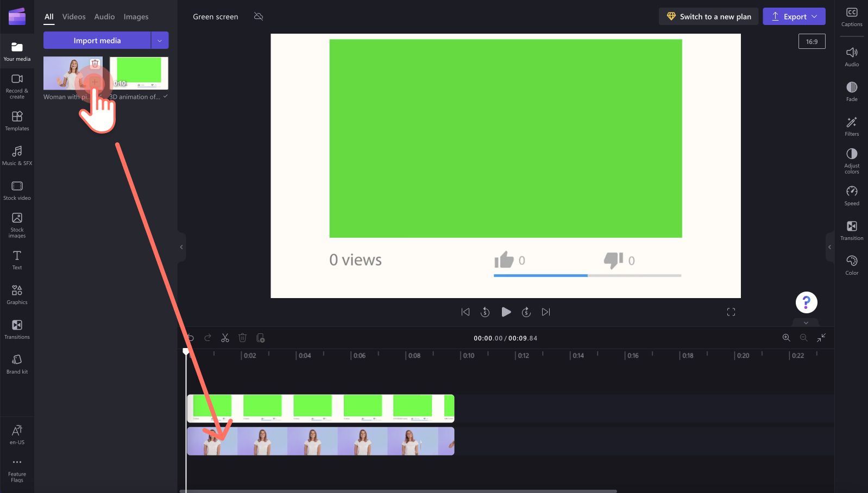The height and width of the screenshot is (493, 868).
Task: Click the Import media button
Action: (x=97, y=40)
